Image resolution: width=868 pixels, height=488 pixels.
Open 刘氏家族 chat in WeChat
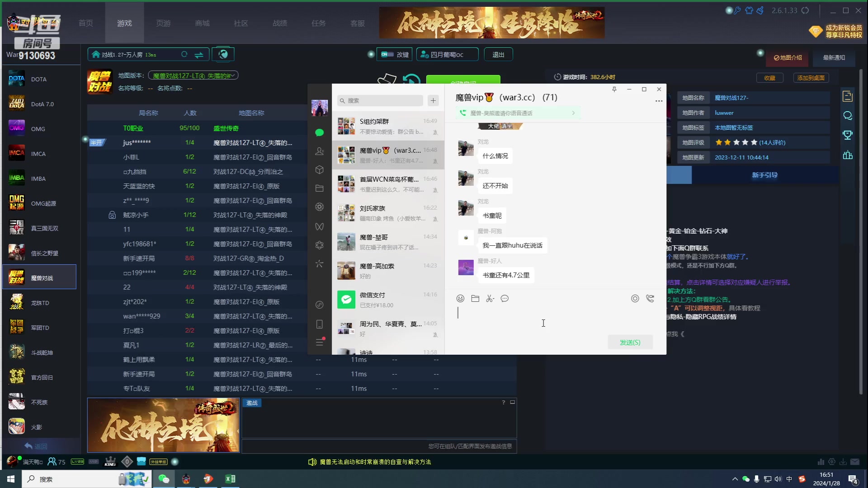pyautogui.click(x=388, y=213)
